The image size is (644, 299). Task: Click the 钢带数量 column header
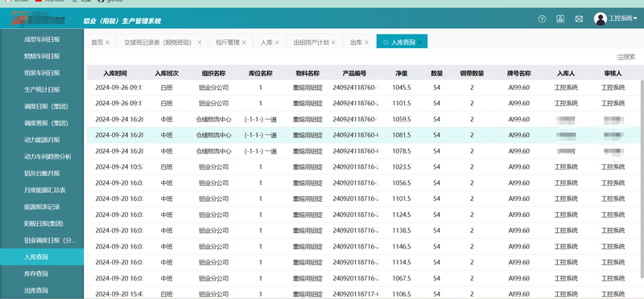472,73
